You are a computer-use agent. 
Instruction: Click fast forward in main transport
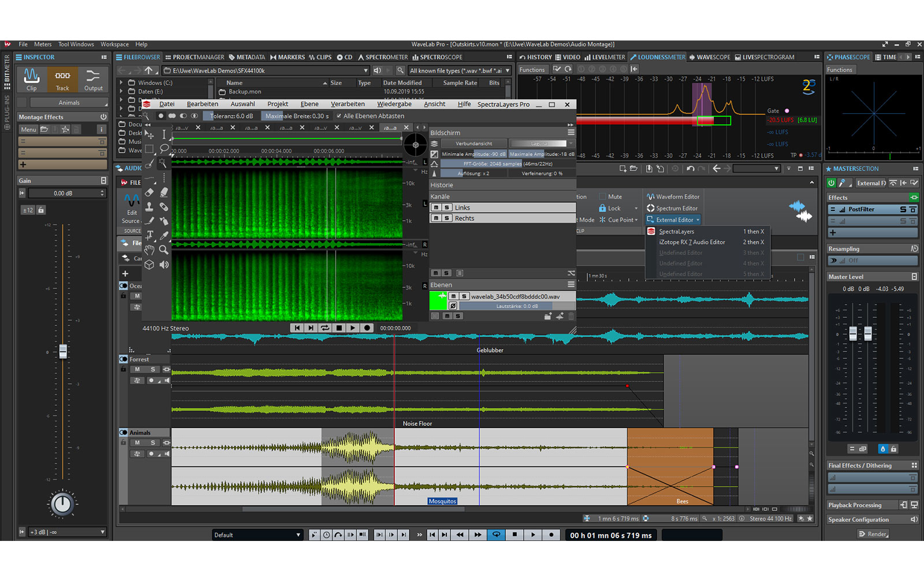coord(478,535)
